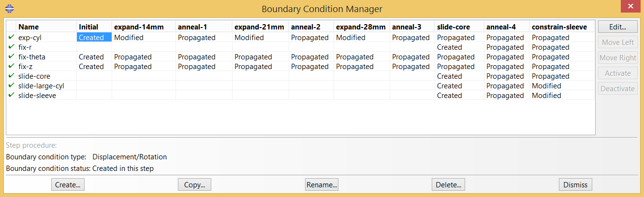The height and width of the screenshot is (197, 644).
Task: Click the green checkmark beside fix-theta
Action: pyautogui.click(x=11, y=56)
